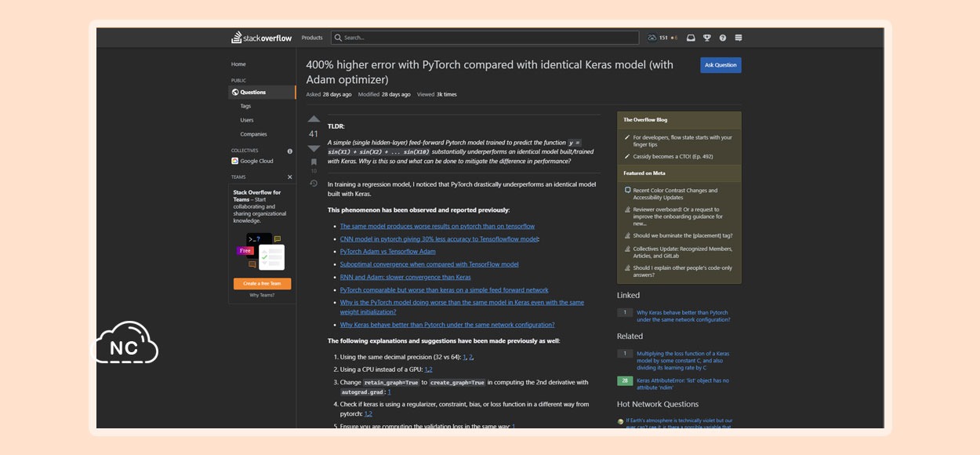Screen dimensions: 980x455
Task: Open the Products menu
Action: pyautogui.click(x=312, y=38)
